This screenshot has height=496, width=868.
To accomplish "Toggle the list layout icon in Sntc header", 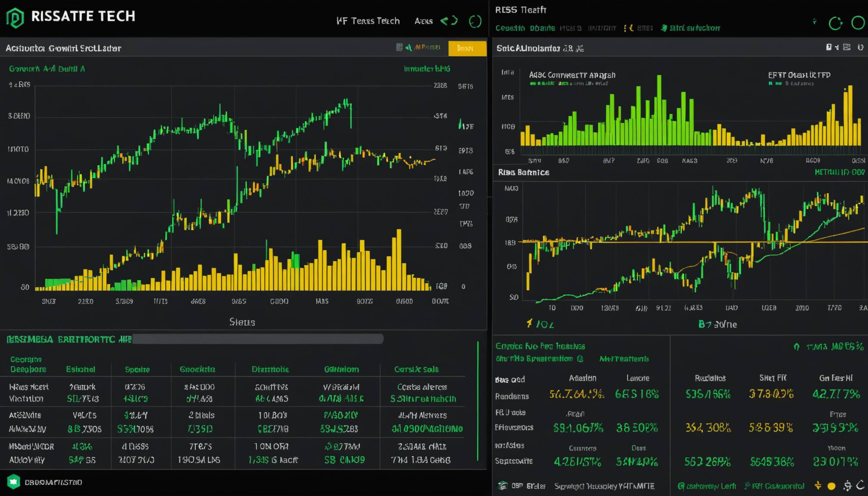I will (846, 47).
